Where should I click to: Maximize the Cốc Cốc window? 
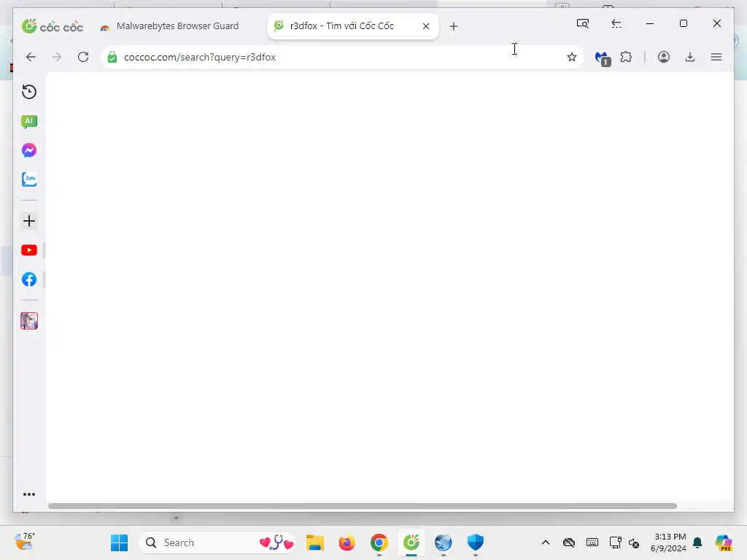click(683, 23)
